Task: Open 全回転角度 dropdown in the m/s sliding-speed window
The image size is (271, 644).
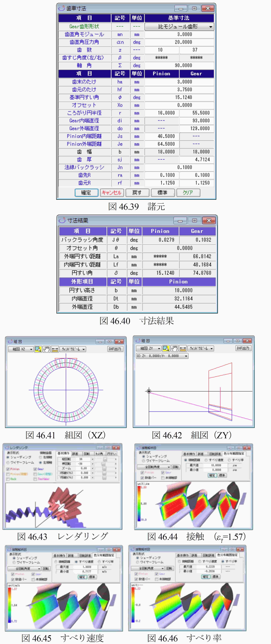Action: coord(24,569)
